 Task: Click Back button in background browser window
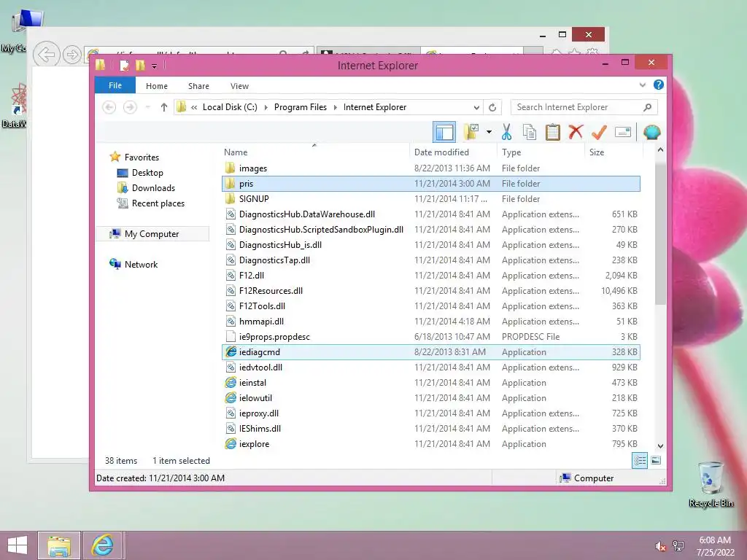pos(46,55)
